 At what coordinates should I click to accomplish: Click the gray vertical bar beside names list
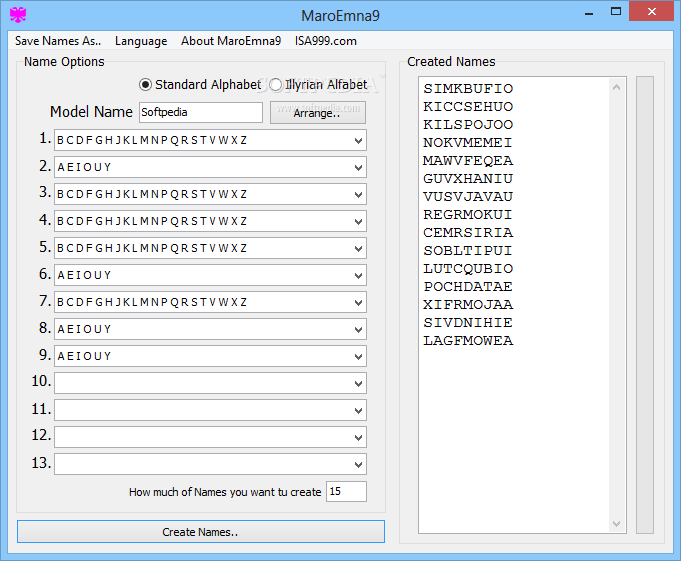coord(645,305)
